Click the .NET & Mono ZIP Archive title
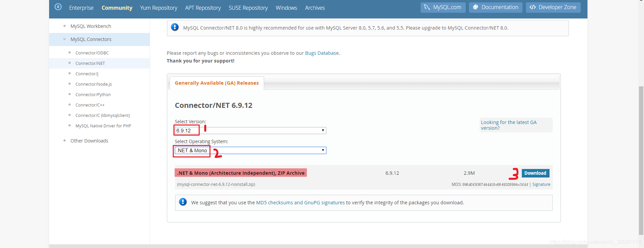 click(x=241, y=173)
